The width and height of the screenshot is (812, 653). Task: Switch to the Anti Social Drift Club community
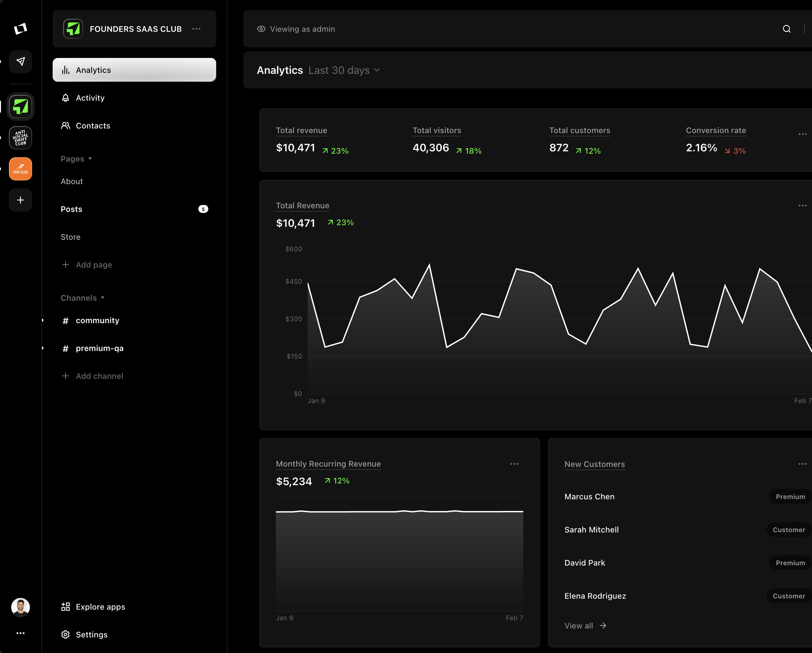tap(20, 137)
